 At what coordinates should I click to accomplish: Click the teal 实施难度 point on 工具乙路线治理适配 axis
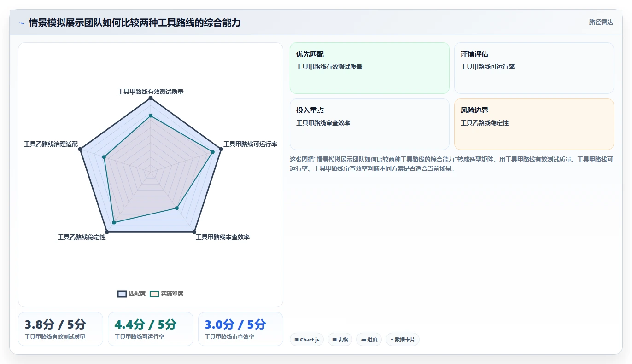104,157
